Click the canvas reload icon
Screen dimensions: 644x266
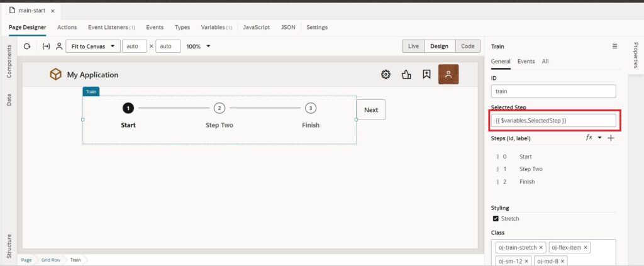point(27,46)
